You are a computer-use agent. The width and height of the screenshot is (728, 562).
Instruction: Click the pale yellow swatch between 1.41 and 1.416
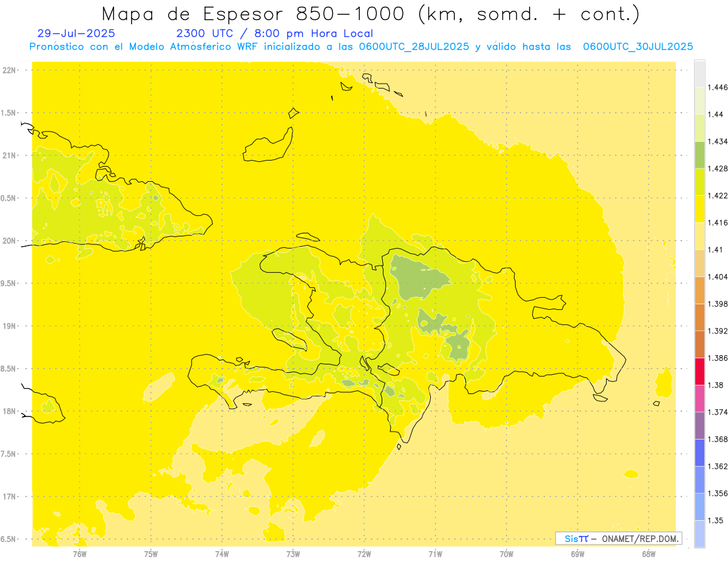(699, 236)
